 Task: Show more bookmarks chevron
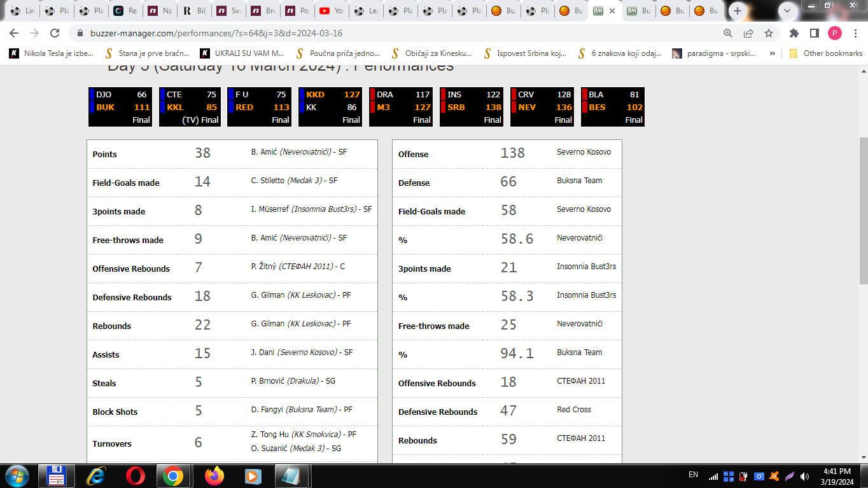click(x=773, y=53)
